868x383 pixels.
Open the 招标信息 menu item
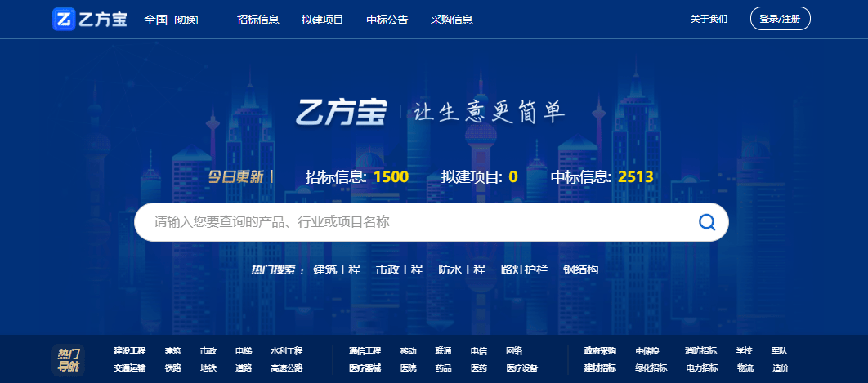click(257, 20)
